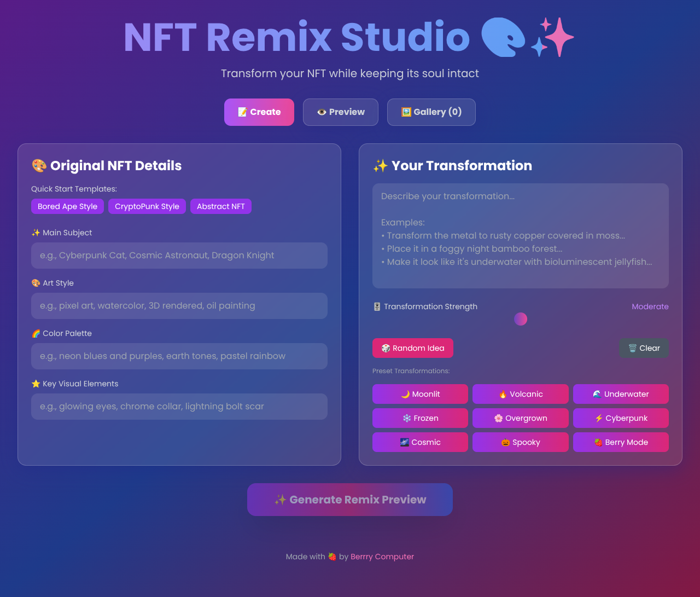Image resolution: width=700 pixels, height=597 pixels.
Task: Click the strawberry icon on Berry Mode preset
Action: pyautogui.click(x=598, y=442)
